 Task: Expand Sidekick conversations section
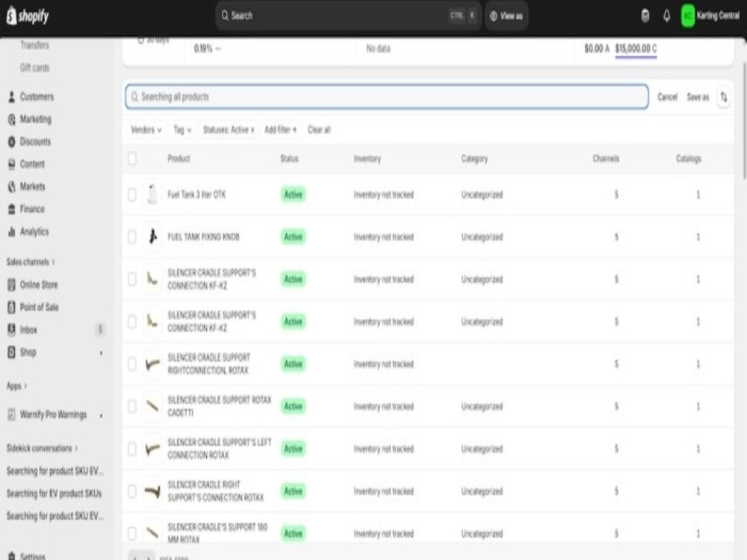42,448
